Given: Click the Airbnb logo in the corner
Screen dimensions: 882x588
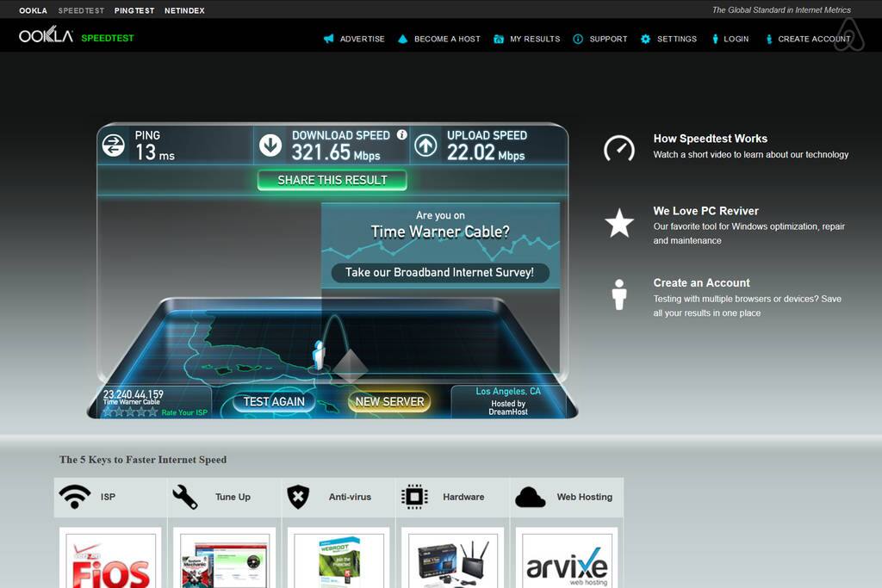Looking at the screenshot, I should coord(848,34).
